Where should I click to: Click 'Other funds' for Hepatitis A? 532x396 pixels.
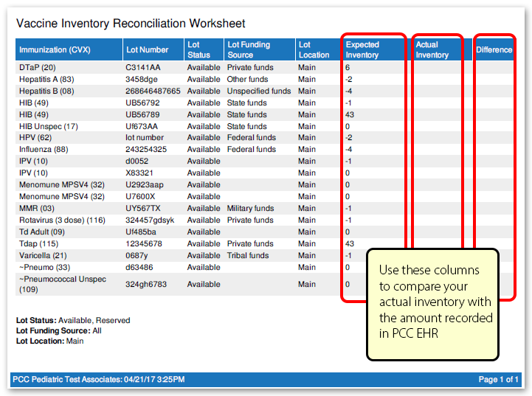coord(247,80)
